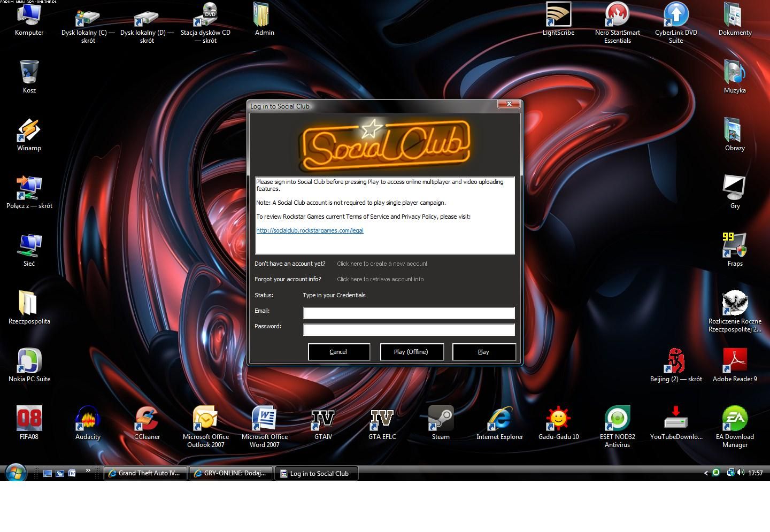Open the socialclub.rockstargames.com/legal link

click(310, 230)
